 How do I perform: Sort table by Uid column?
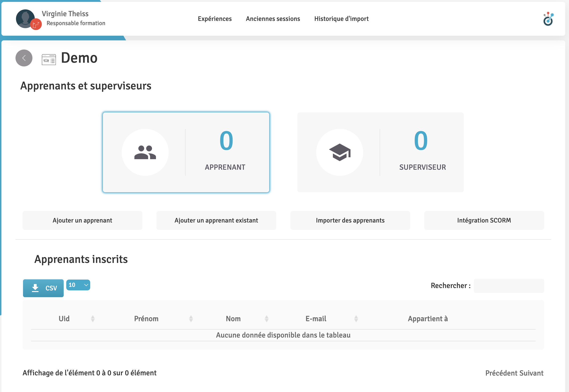(64, 319)
